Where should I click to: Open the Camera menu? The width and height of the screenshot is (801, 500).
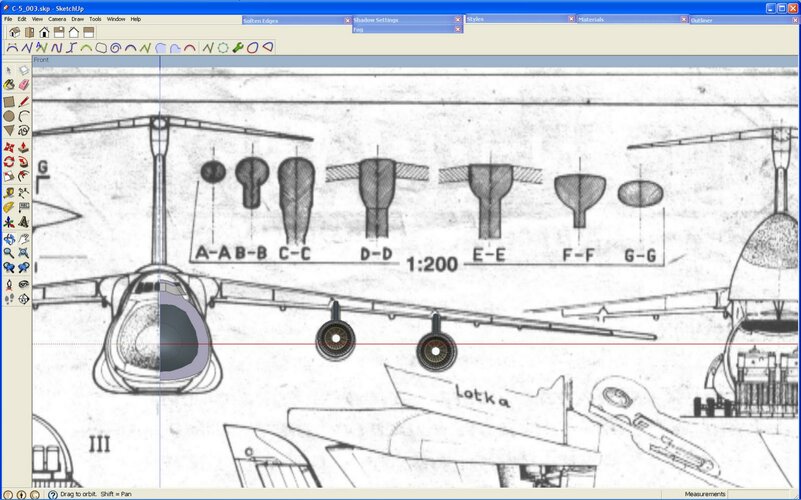tap(57, 19)
